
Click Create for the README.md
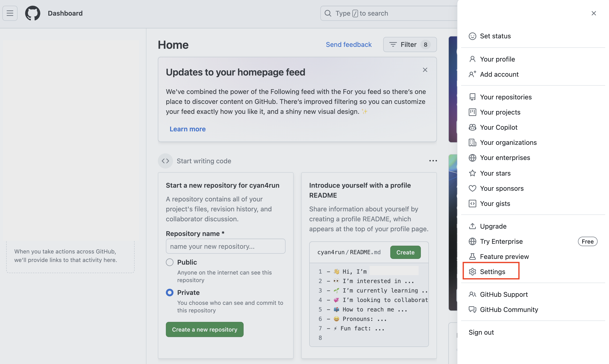point(405,252)
